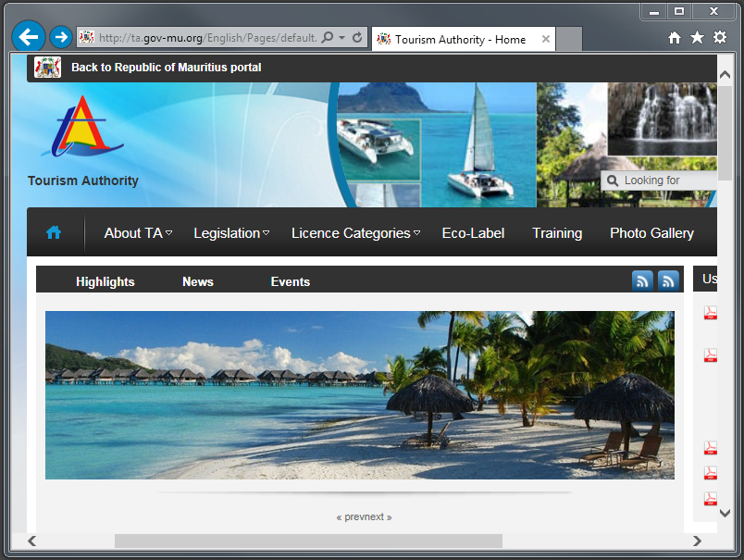Click the site search magnifier icon
Image resolution: width=744 pixels, height=560 pixels.
613,180
